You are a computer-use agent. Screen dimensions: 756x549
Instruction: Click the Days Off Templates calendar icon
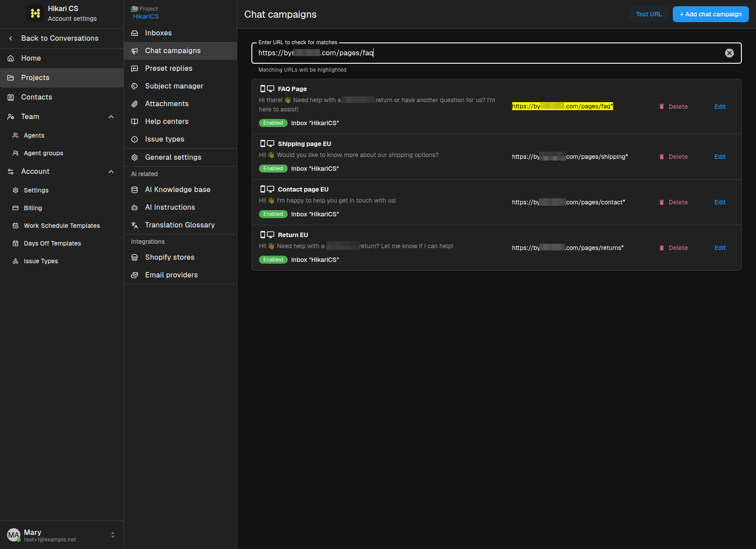[15, 243]
